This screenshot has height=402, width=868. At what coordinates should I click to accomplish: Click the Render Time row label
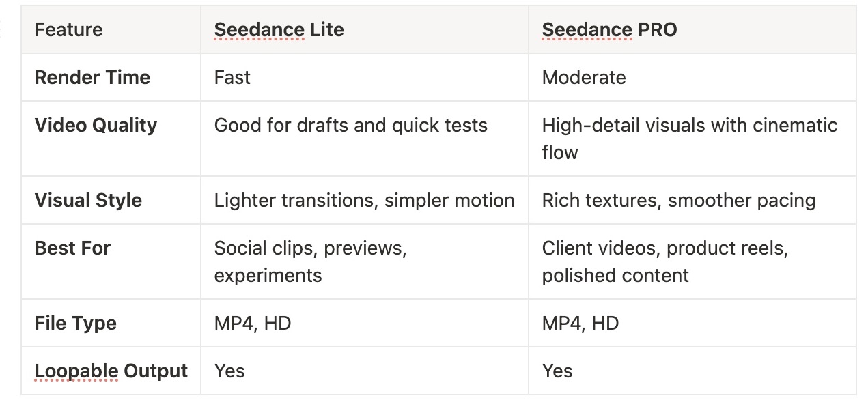tap(111, 78)
